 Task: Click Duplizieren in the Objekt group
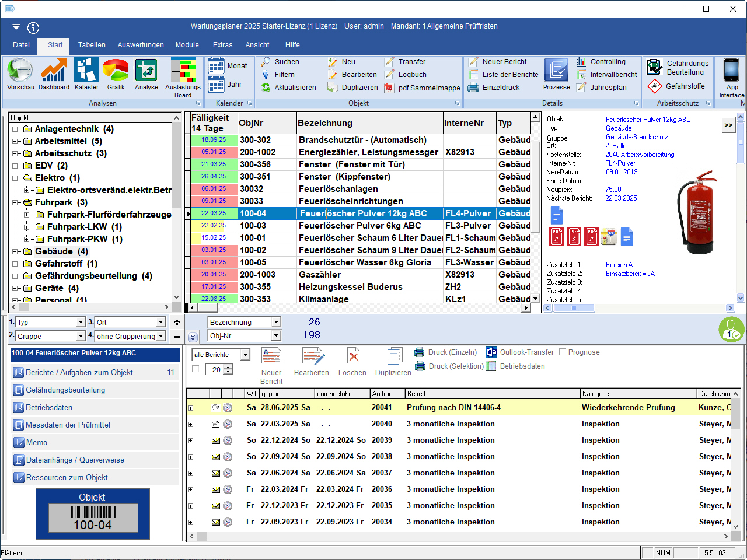coord(352,87)
